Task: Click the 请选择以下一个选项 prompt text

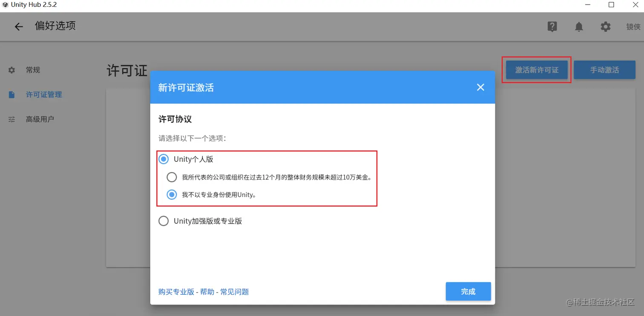Action: (192, 138)
